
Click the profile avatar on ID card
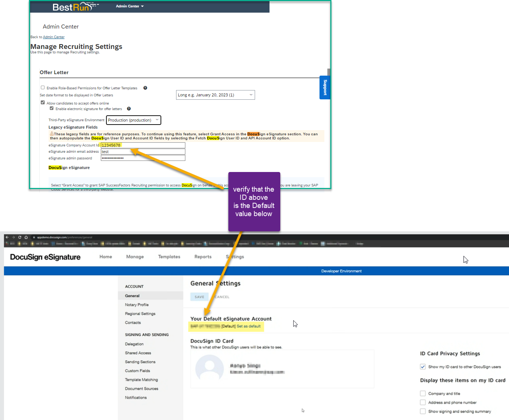click(209, 368)
